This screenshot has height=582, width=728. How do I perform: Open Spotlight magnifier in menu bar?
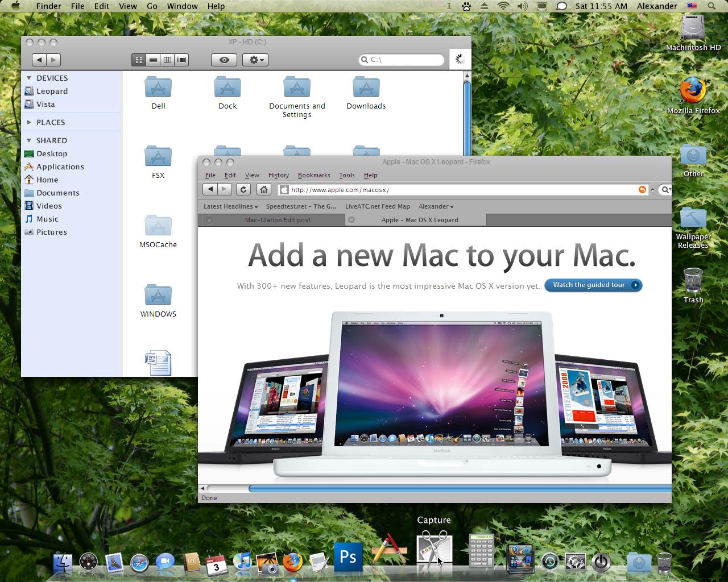click(x=712, y=6)
